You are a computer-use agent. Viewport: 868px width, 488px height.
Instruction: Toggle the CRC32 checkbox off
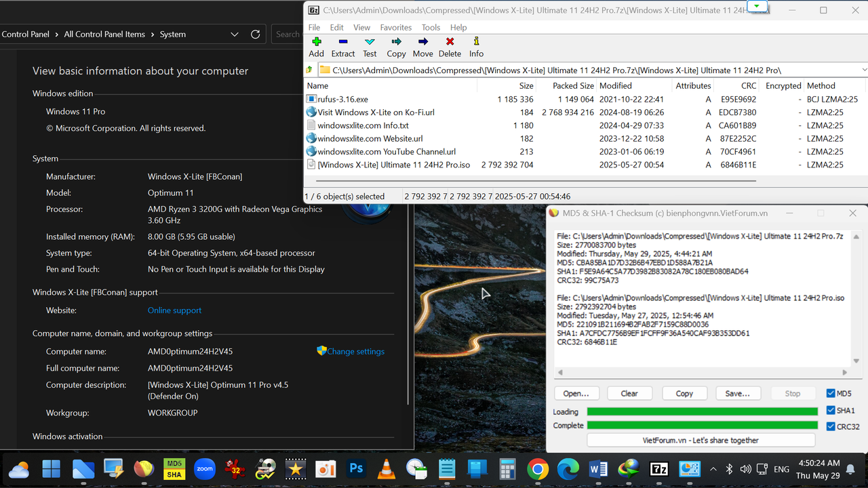831,426
